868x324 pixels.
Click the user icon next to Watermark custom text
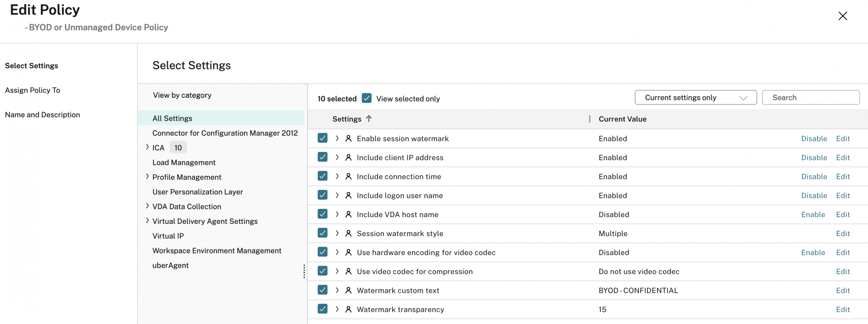348,290
